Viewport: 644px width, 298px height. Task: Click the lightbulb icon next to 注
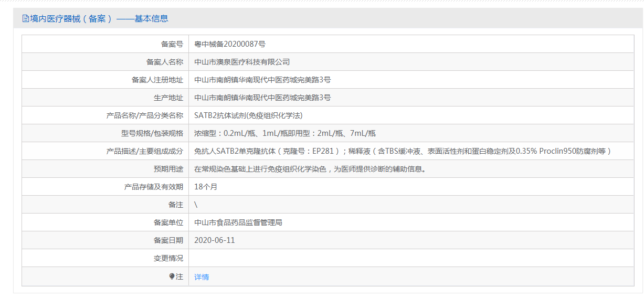(x=172, y=276)
